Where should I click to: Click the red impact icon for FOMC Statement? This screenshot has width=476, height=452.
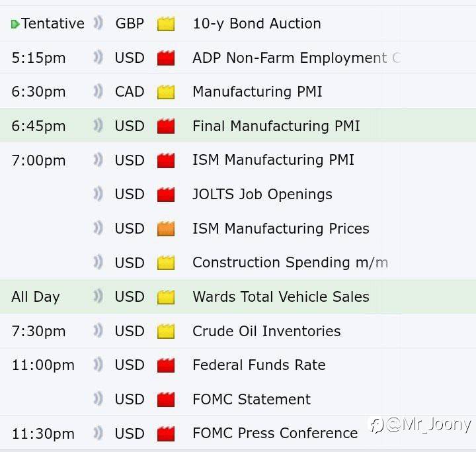pos(166,400)
